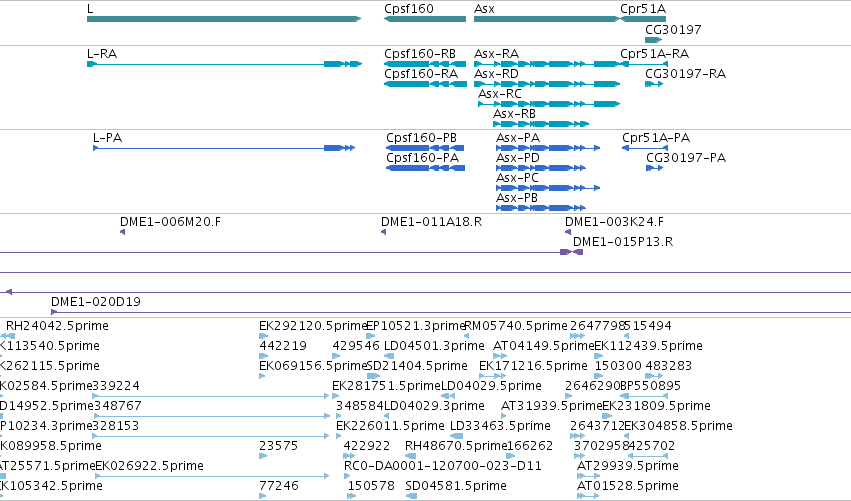Select the L-PA CDS label
Screen dimensions: 851x501
point(107,138)
